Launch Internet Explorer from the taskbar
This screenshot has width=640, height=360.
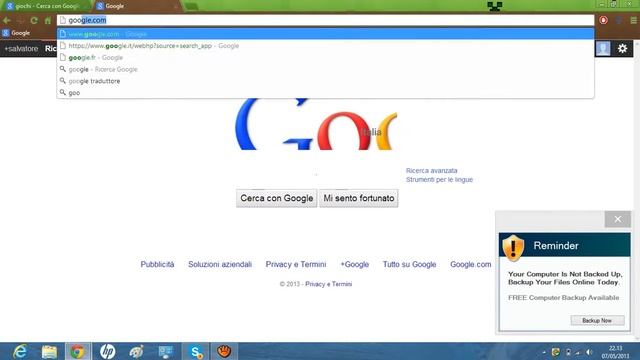coord(20,351)
